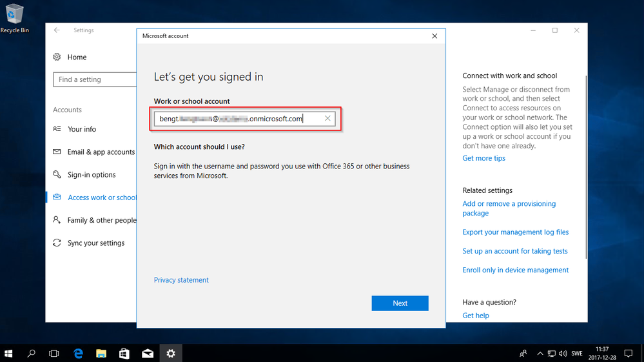This screenshot has width=644, height=362.
Task: Click the Your info person icon
Action: click(x=57, y=128)
